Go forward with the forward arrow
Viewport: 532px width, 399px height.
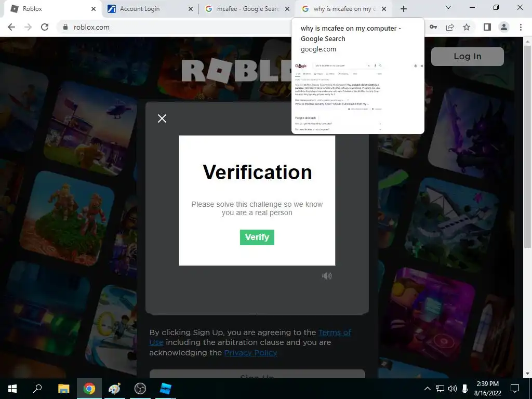[x=28, y=27]
